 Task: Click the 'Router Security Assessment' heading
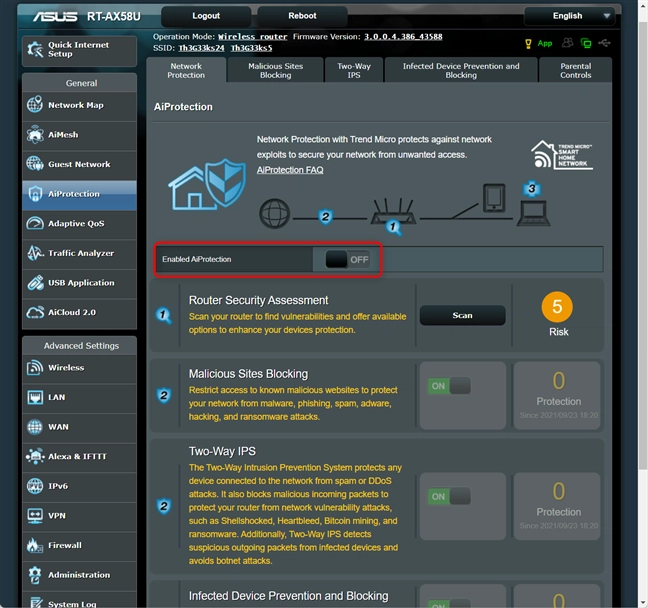click(258, 300)
